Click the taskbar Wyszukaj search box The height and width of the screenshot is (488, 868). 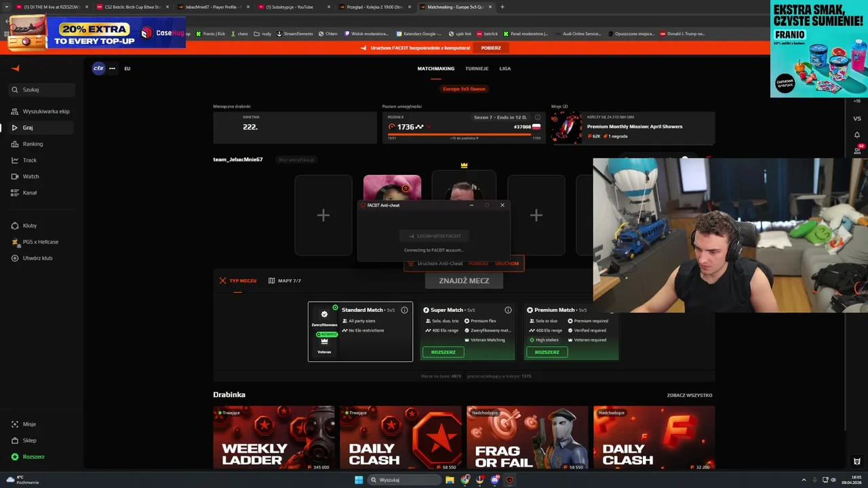[403, 480]
